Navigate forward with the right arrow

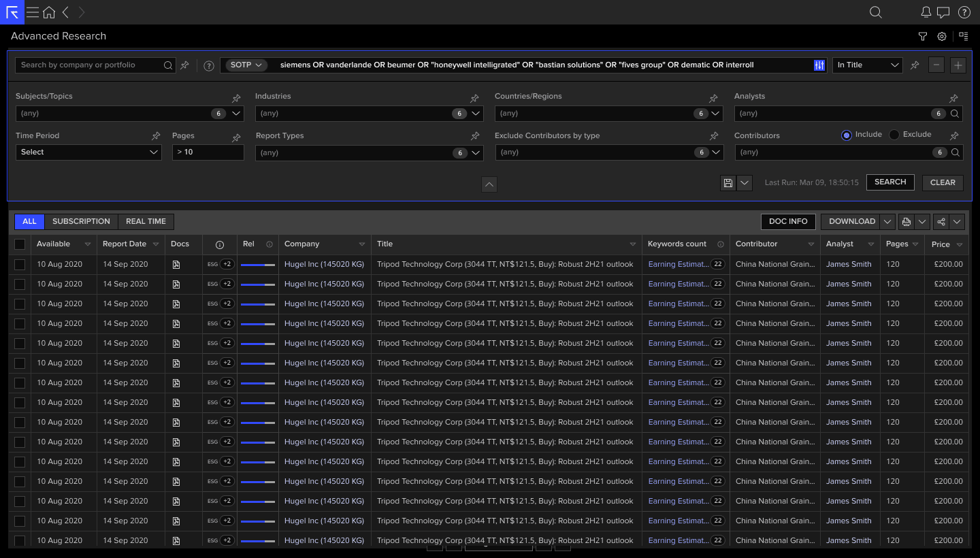(x=82, y=12)
